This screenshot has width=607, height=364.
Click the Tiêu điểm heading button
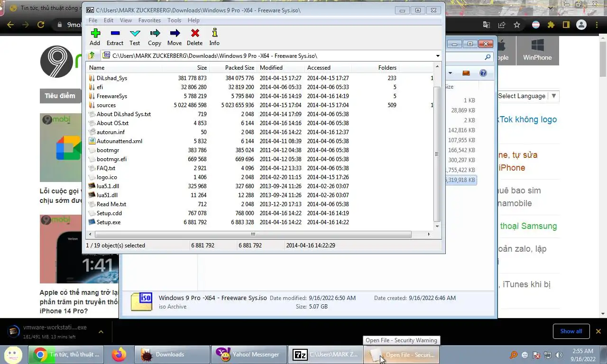[60, 96]
